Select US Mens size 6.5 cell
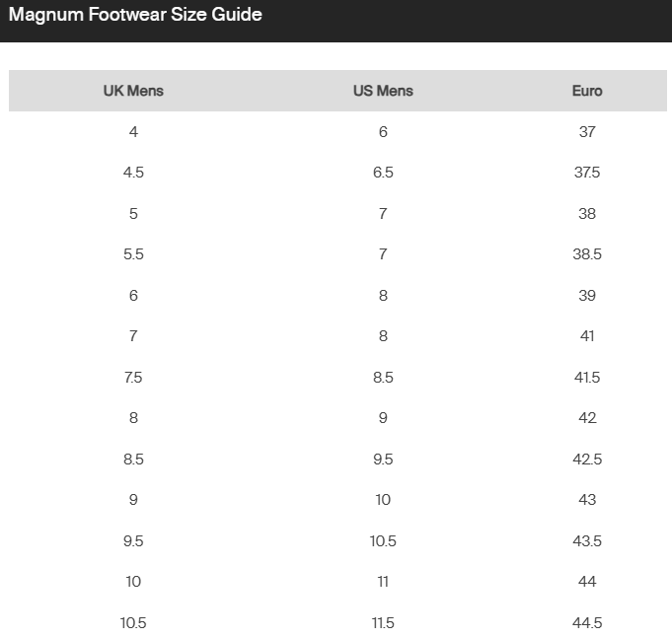 pyautogui.click(x=383, y=173)
